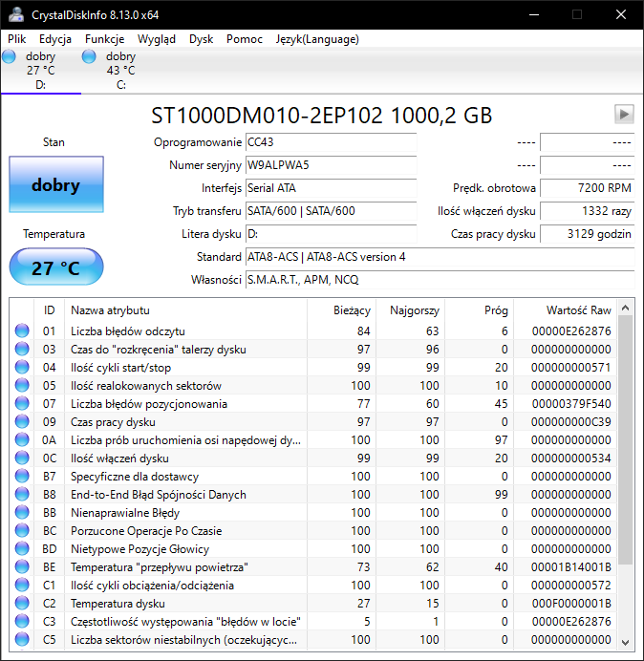
Task: Click the blue health circle of C: tab
Action: click(x=89, y=56)
